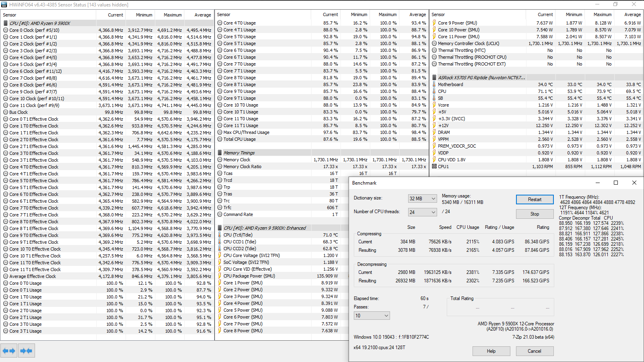Select the Core 2 T0 Usage row

tap(107, 311)
